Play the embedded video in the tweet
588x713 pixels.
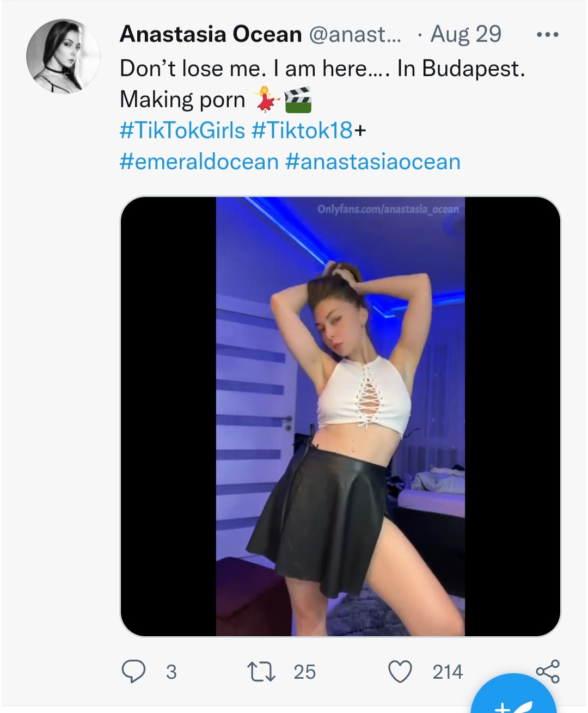tap(340, 416)
